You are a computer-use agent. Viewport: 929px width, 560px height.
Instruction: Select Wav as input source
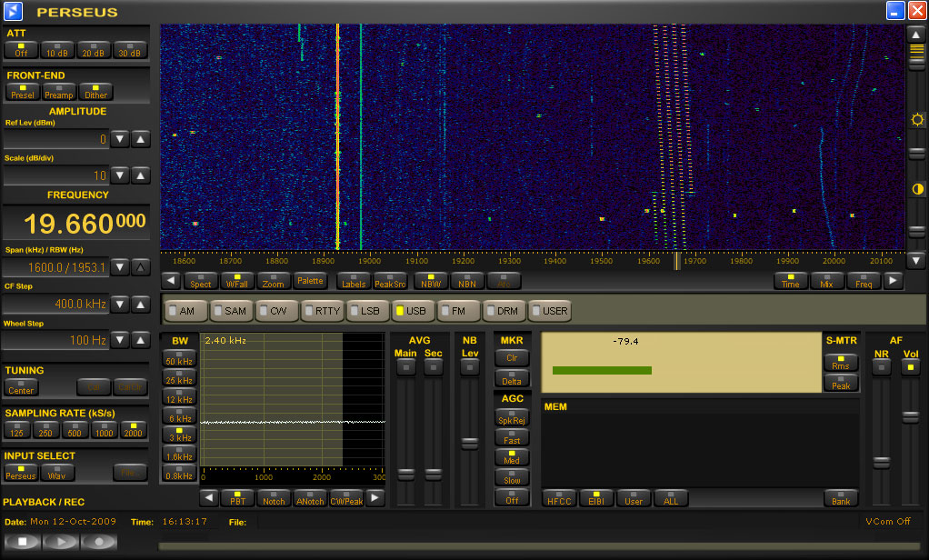point(57,473)
